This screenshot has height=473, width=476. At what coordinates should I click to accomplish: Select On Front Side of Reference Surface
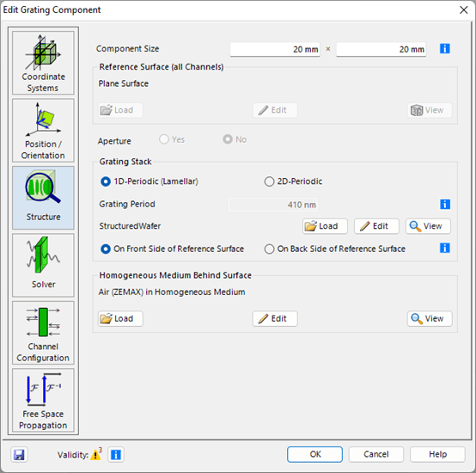172,249
